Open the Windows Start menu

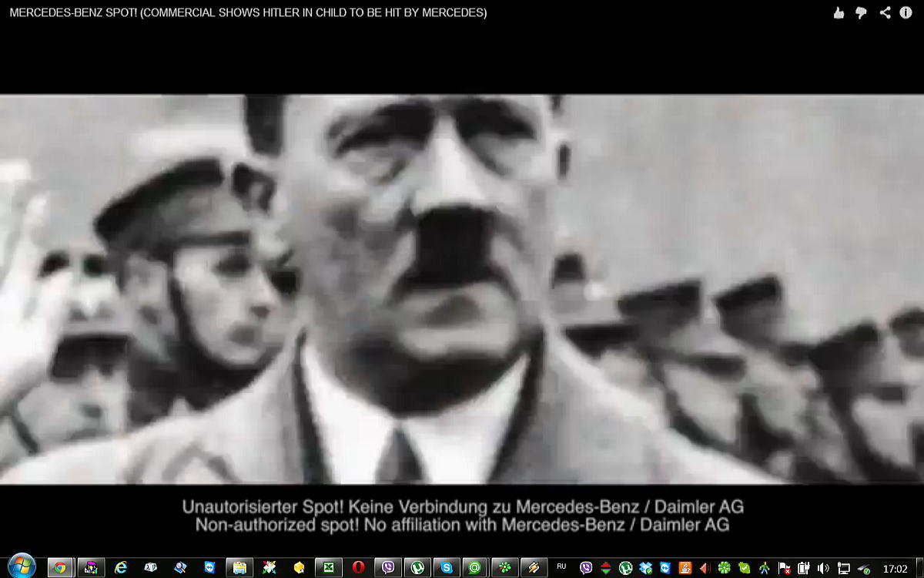coord(21,567)
